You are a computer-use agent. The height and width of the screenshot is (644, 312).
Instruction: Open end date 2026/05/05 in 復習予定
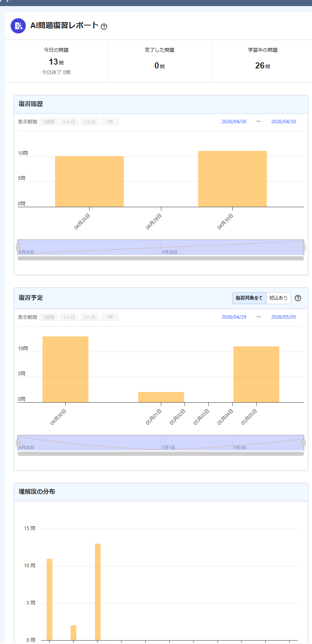(284, 317)
